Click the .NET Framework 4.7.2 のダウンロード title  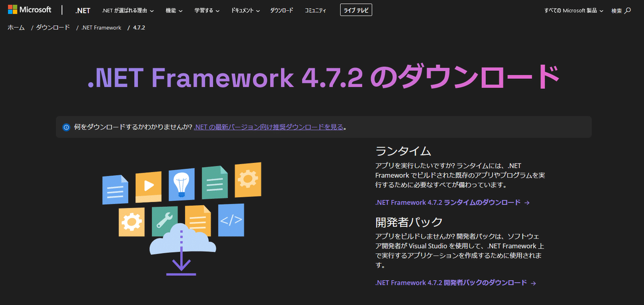324,78
